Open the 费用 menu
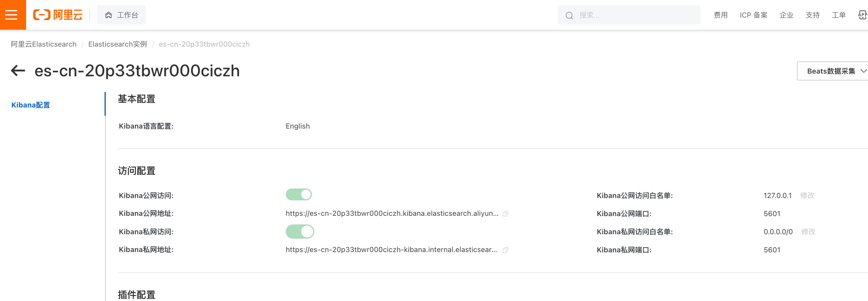The width and height of the screenshot is (868, 301). (720, 15)
